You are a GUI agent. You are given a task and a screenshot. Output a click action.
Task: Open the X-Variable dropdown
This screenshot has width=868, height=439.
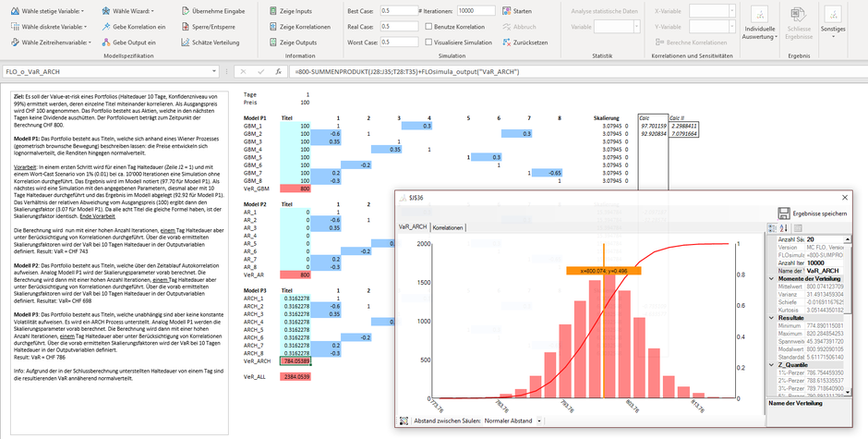(x=732, y=11)
